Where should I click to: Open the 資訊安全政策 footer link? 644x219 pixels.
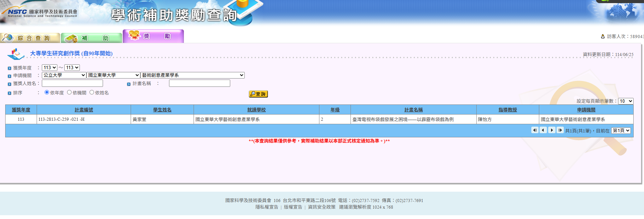322,207
